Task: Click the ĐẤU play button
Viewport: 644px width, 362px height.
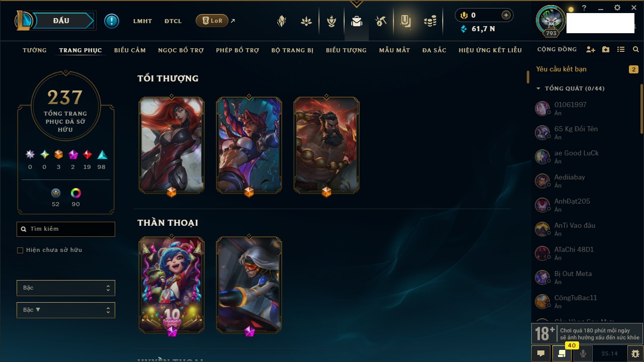Action: pyautogui.click(x=61, y=21)
